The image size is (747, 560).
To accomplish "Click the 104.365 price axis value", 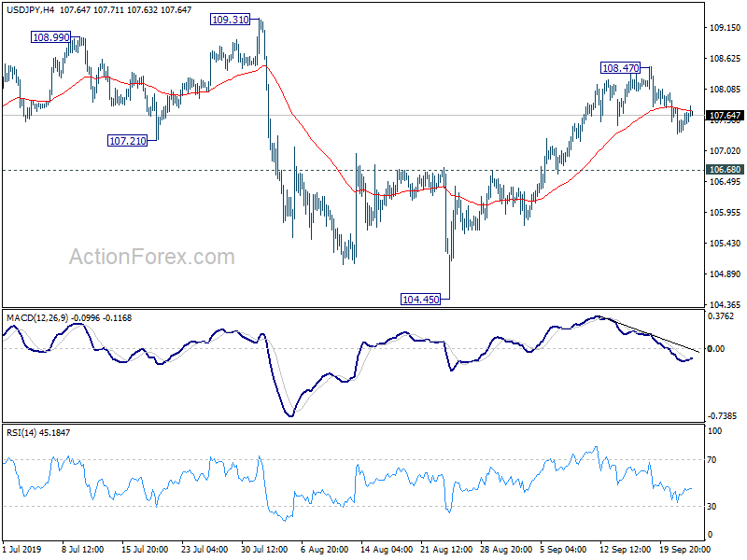I will pyautogui.click(x=726, y=305).
